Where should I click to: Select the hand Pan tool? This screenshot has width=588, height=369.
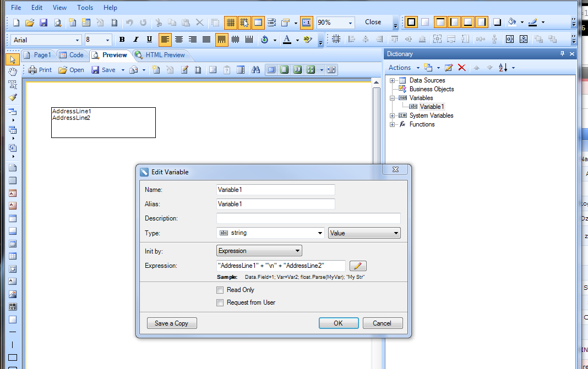[13, 71]
